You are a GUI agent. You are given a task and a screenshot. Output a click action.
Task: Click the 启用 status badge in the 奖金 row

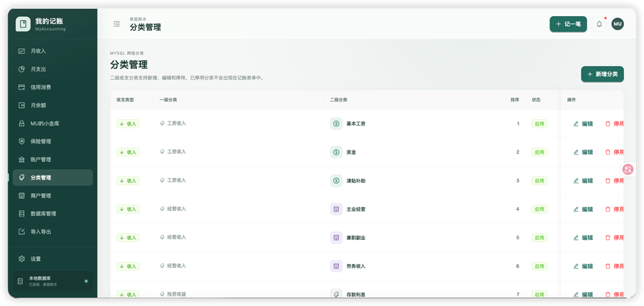pos(539,152)
